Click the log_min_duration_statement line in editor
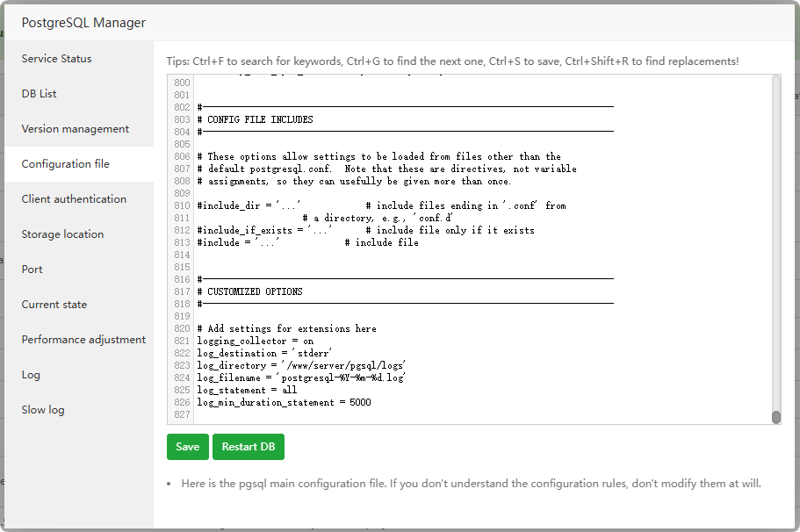 pyautogui.click(x=284, y=403)
